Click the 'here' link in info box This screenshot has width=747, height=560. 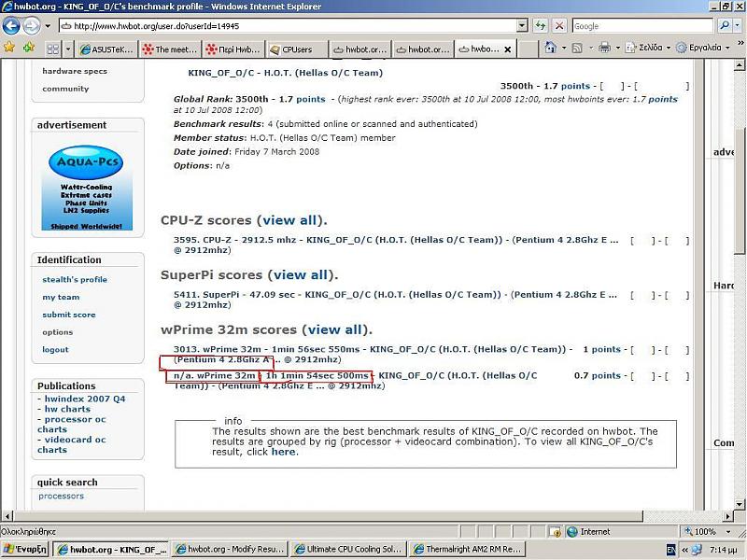(x=283, y=452)
